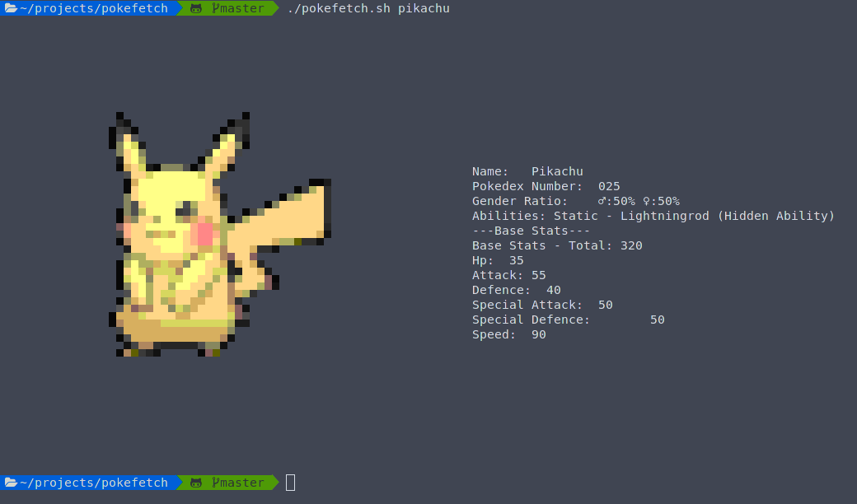
Task: Click the master branch label in top prompt
Action: point(242,8)
